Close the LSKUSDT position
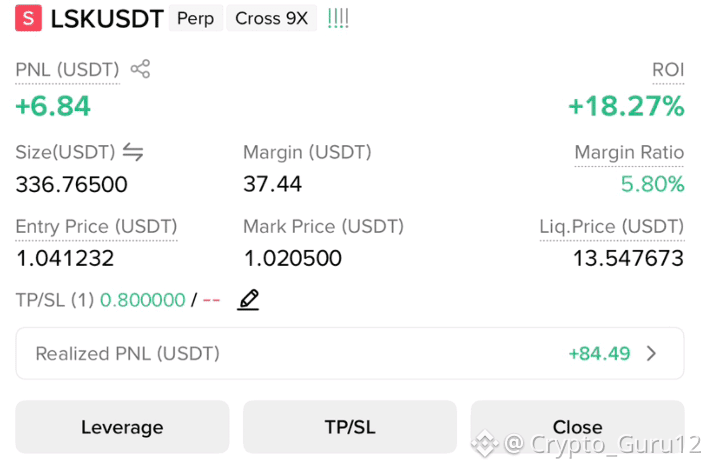Viewport: 709px width, 469px height. click(577, 426)
